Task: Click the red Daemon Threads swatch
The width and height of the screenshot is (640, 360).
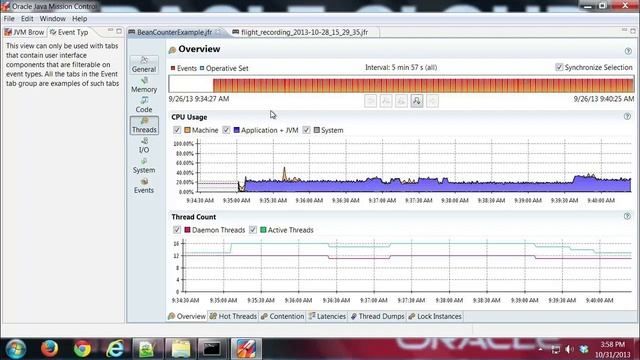Action: click(187, 230)
